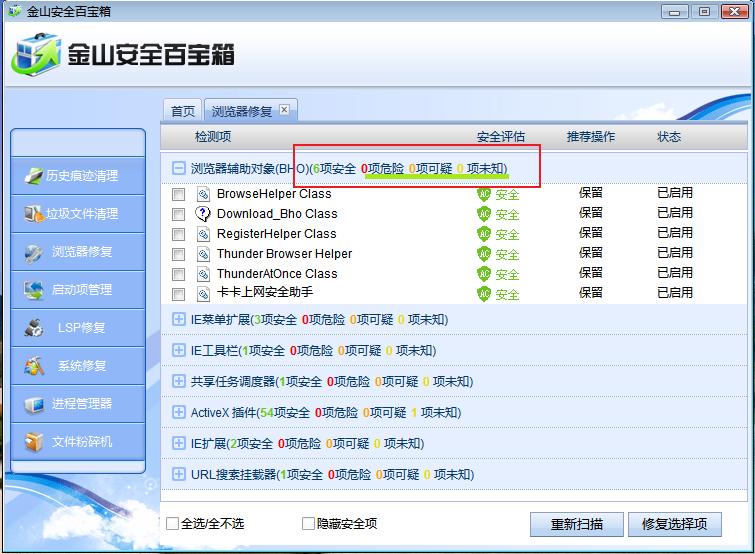
Task: Open 启动项管理 startup manager icon
Action: point(34,290)
